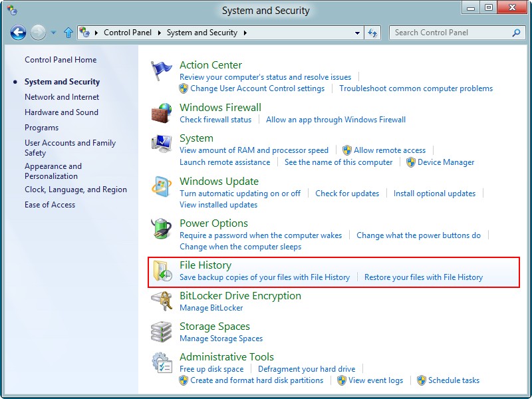
Task: Click the Control Panel icon in address bar
Action: click(84, 32)
